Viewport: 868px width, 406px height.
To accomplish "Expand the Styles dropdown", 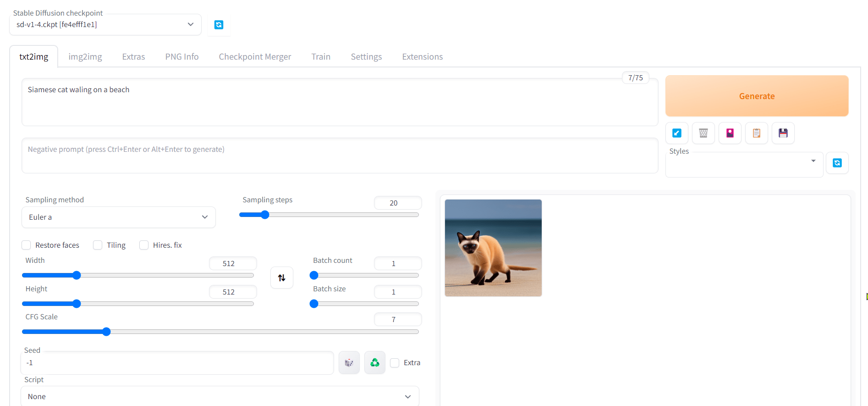I will coord(744,165).
